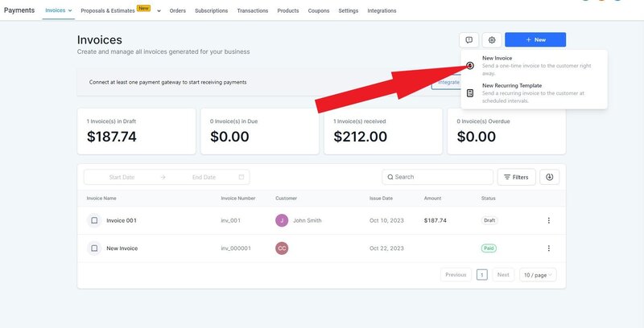Click the End Date field
The width and height of the screenshot is (644, 328).
coord(204,177)
